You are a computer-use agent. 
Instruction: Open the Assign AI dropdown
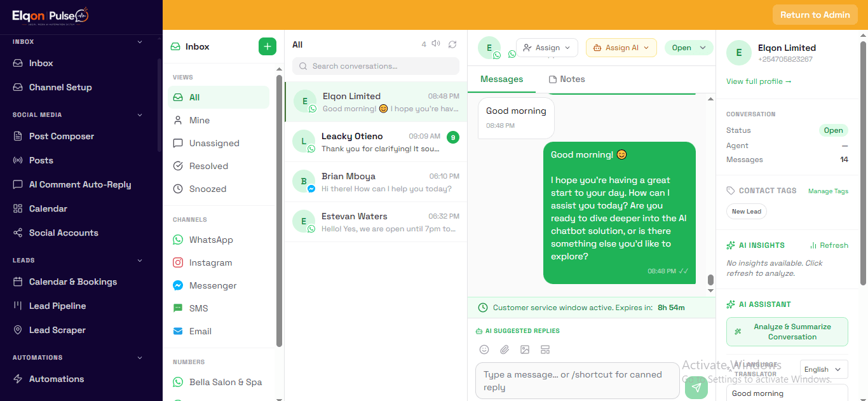click(621, 48)
